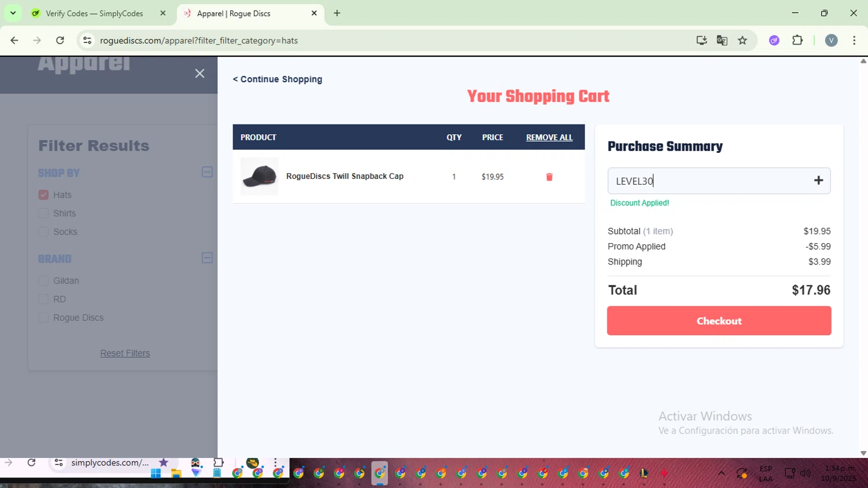Open the tab search dropdown chevron
Viewport: 868px width, 488px height.
13,13
